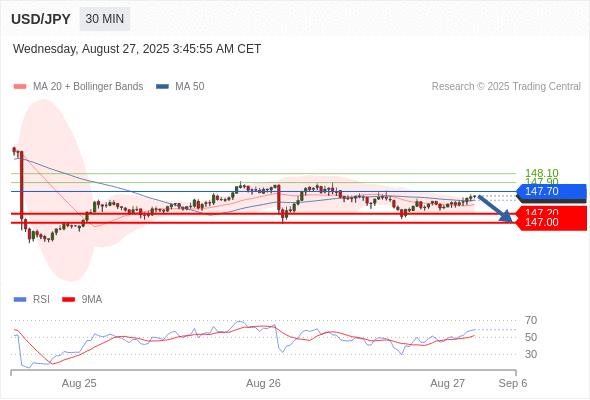Click the 9MA legend label
The width and height of the screenshot is (590, 400).
pyautogui.click(x=92, y=300)
